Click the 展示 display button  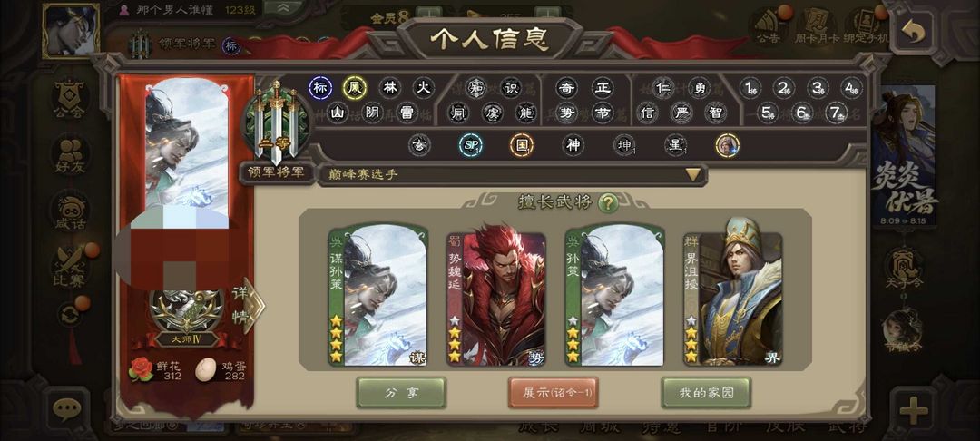click(554, 393)
